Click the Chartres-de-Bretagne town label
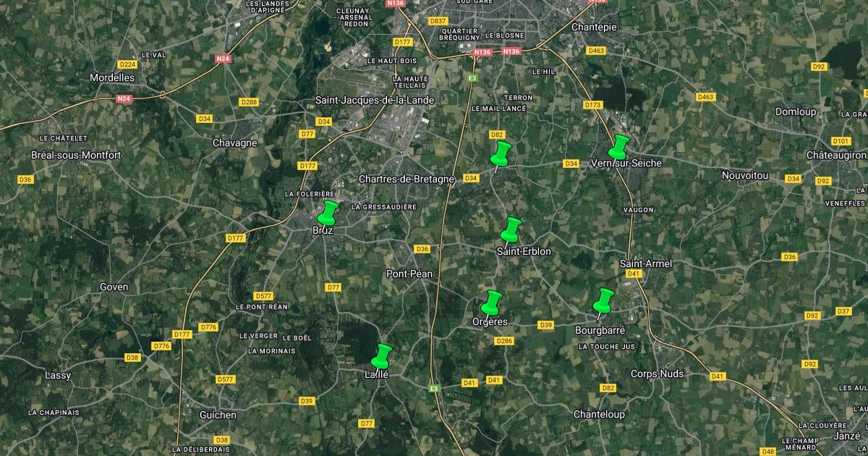Viewport: 868px width, 456px height. [x=407, y=179]
